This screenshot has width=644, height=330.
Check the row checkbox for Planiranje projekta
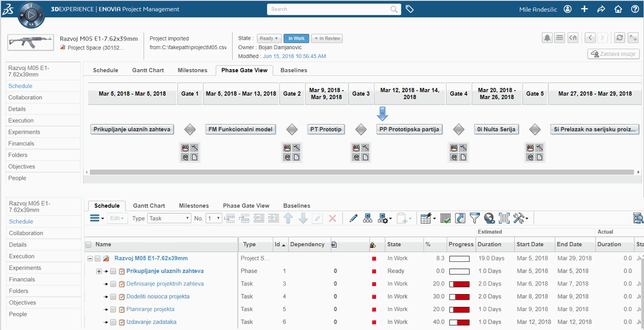(113, 309)
